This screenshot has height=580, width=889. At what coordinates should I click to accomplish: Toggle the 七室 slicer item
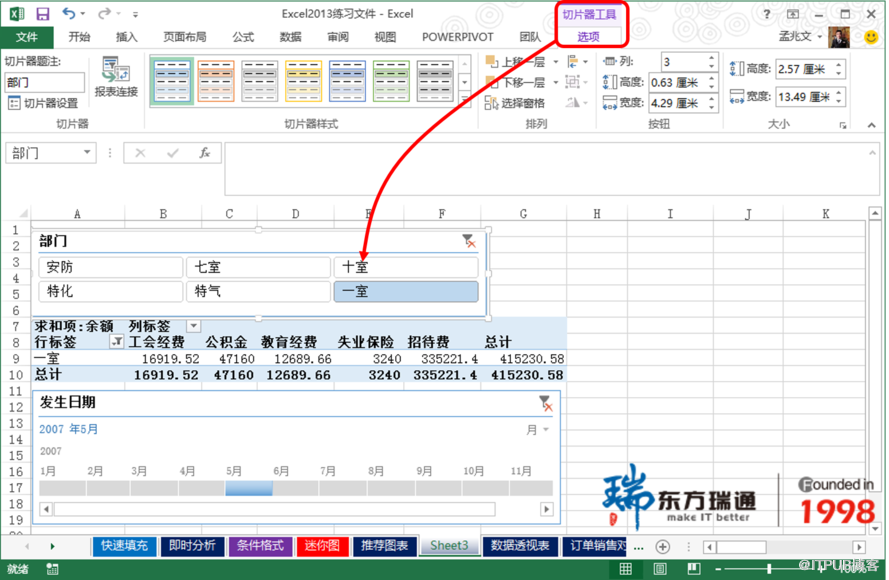point(258,267)
